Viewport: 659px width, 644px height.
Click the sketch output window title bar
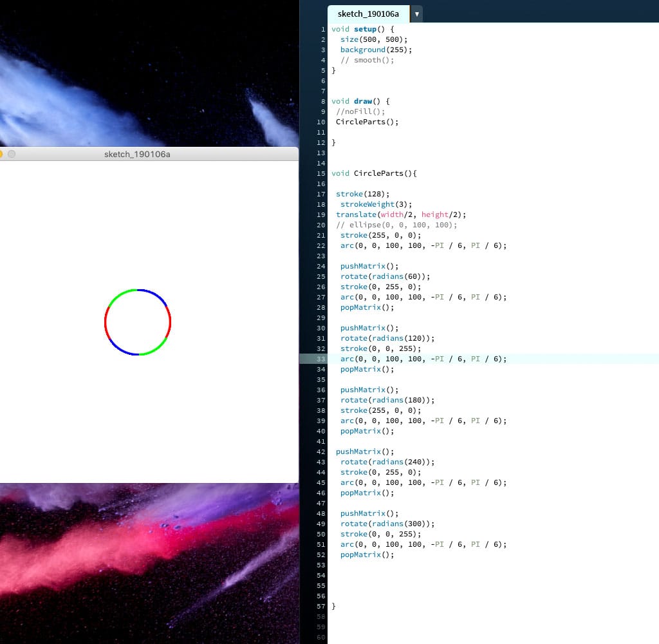[x=137, y=154]
